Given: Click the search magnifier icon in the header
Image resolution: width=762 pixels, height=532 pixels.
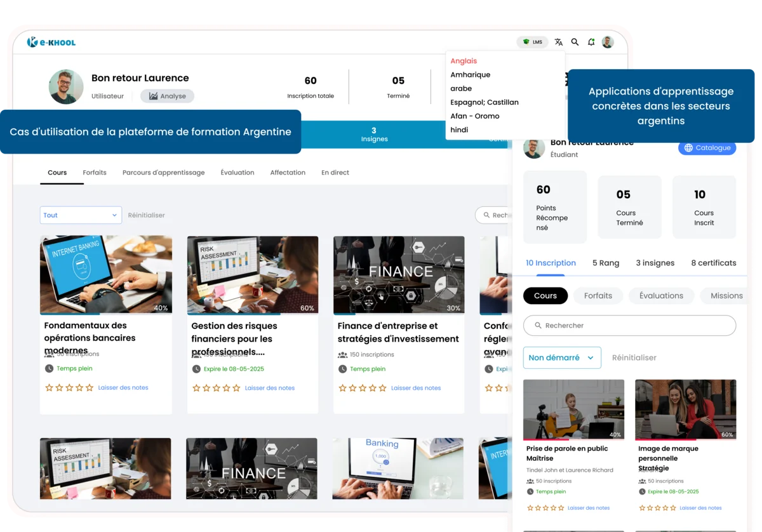Looking at the screenshot, I should click(x=575, y=42).
